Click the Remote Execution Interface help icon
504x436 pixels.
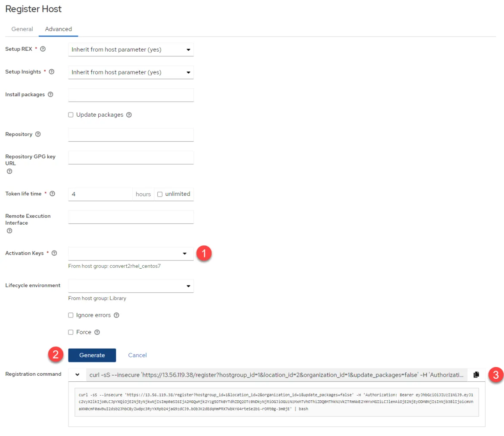[9, 231]
